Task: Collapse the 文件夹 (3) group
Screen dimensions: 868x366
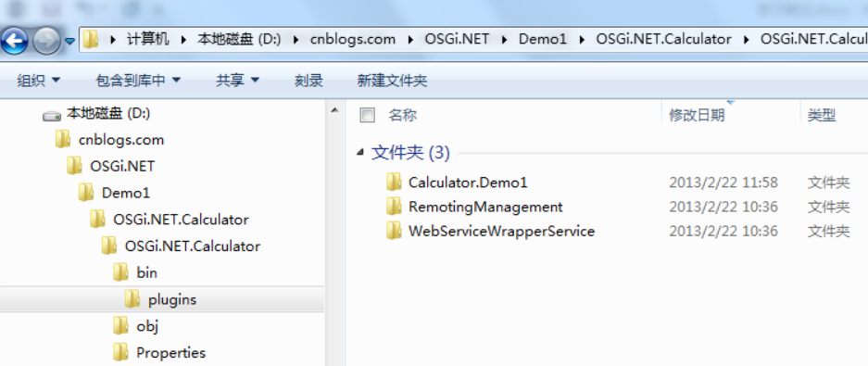Action: point(361,153)
